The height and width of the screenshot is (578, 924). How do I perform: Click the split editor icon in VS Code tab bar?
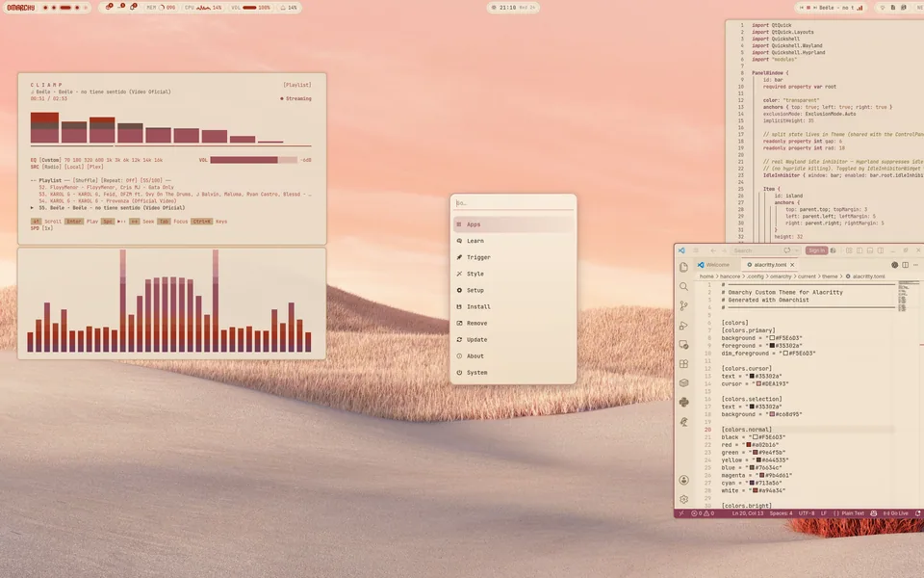point(905,265)
